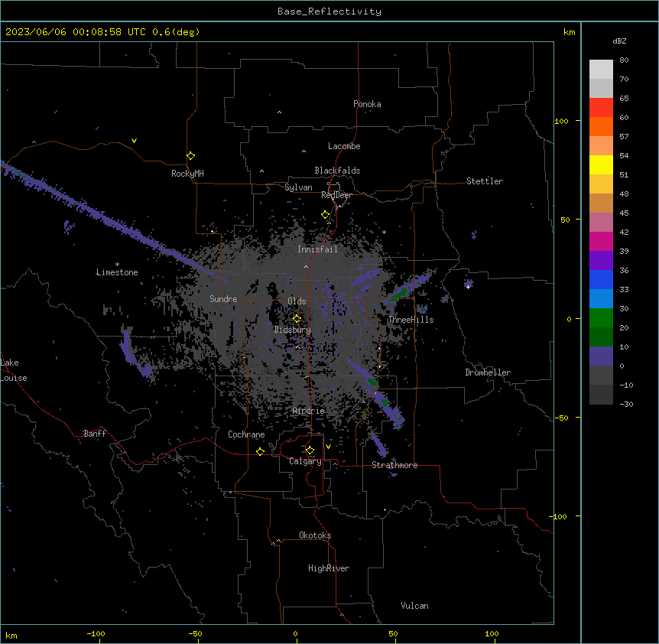
Task: Select the -30 value on the dBZ legend
Action: click(626, 404)
